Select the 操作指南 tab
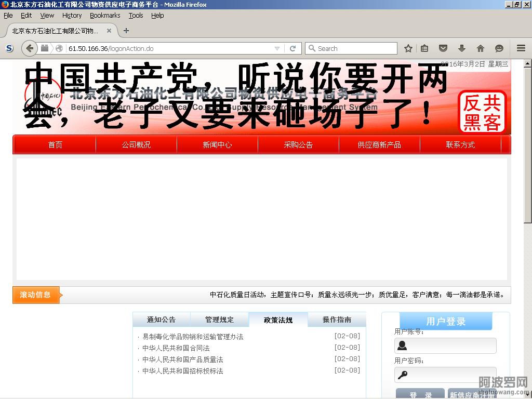 coord(337,320)
